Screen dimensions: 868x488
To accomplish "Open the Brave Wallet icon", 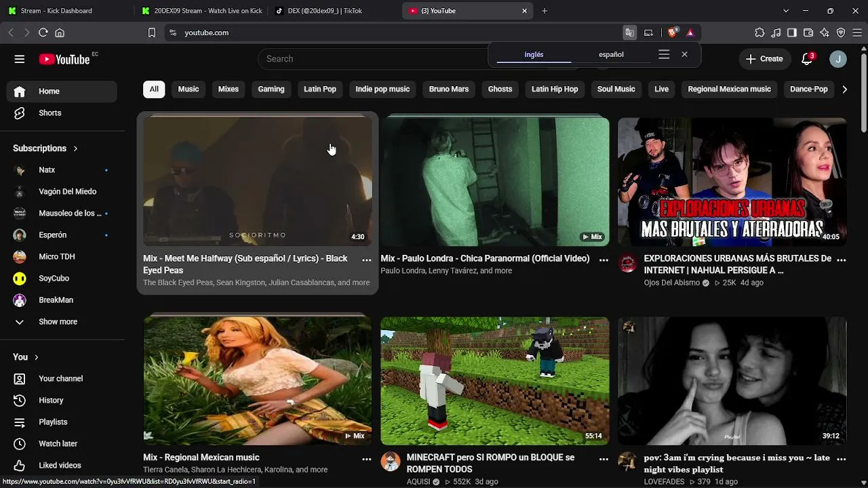I will [x=808, y=33].
